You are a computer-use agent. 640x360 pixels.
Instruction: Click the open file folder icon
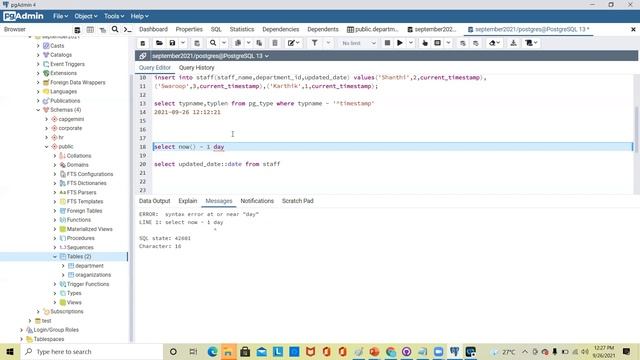pyautogui.click(x=159, y=43)
